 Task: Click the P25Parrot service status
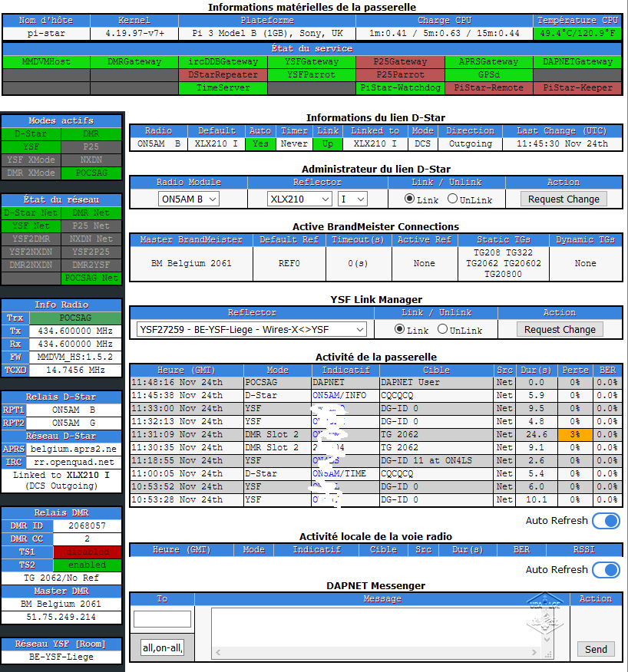(x=400, y=74)
